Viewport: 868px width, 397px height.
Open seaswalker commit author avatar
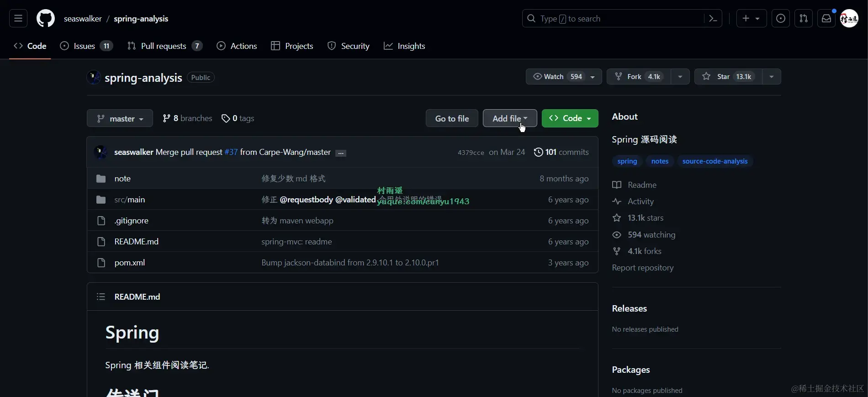coord(101,152)
